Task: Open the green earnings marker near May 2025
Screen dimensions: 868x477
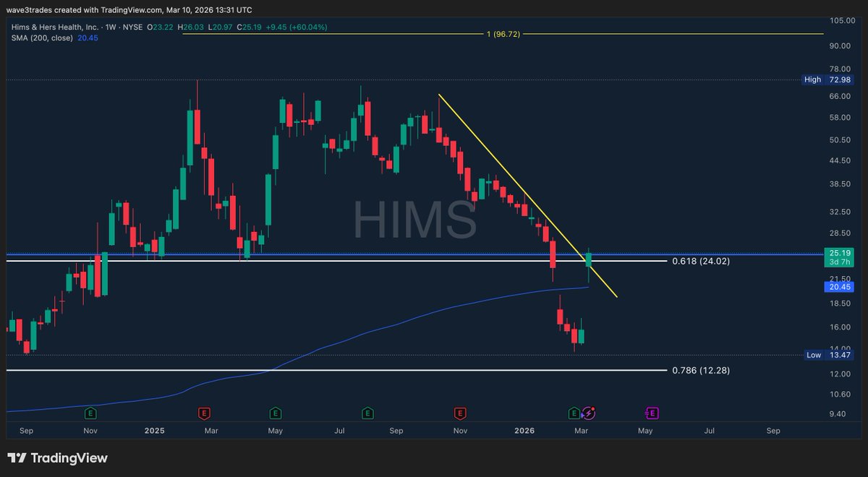Action: click(x=275, y=413)
